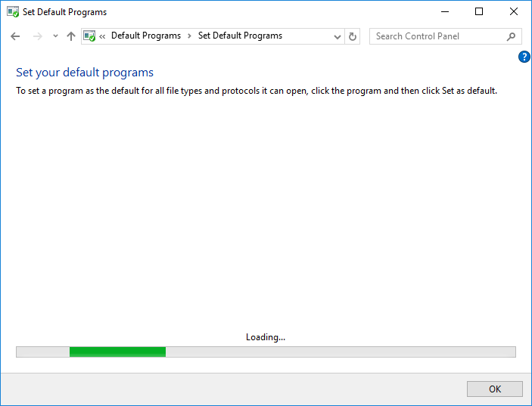Expand the breadcrumb overflow double chevron
Viewport: 532px width, 406px height.
coord(102,36)
